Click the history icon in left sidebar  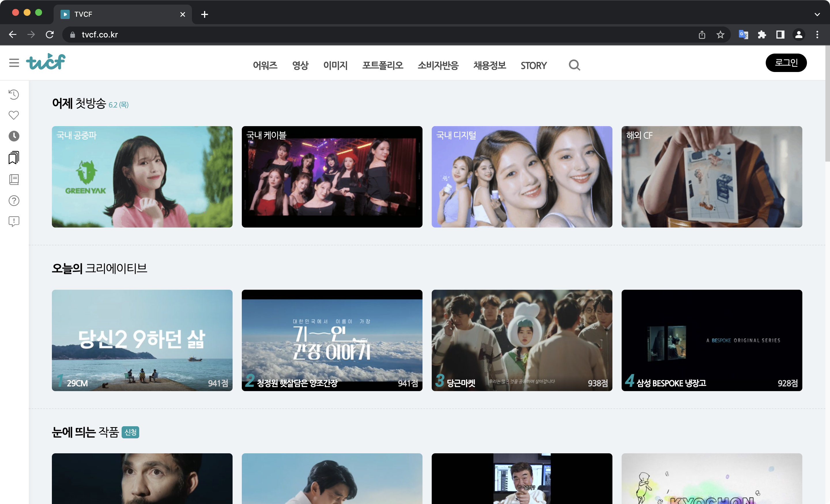tap(14, 94)
